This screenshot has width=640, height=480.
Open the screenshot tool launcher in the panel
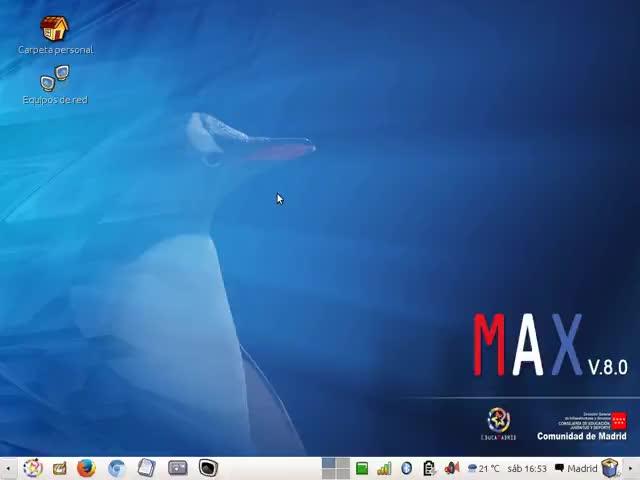[178, 468]
